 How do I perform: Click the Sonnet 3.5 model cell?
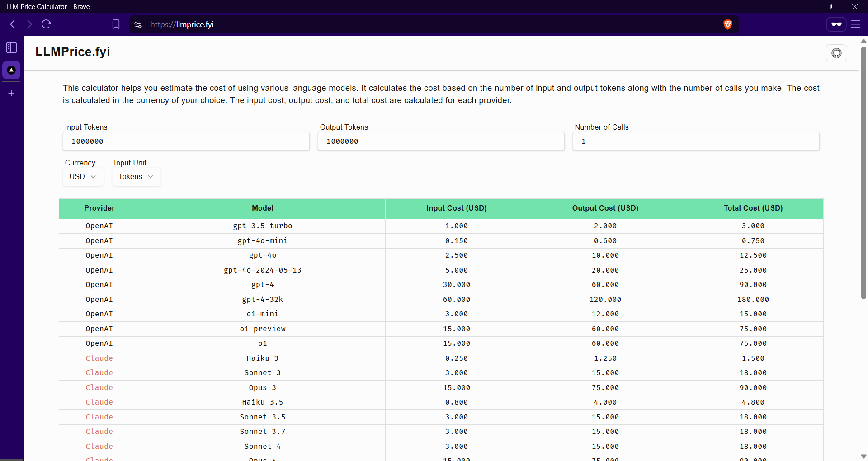pos(263,417)
